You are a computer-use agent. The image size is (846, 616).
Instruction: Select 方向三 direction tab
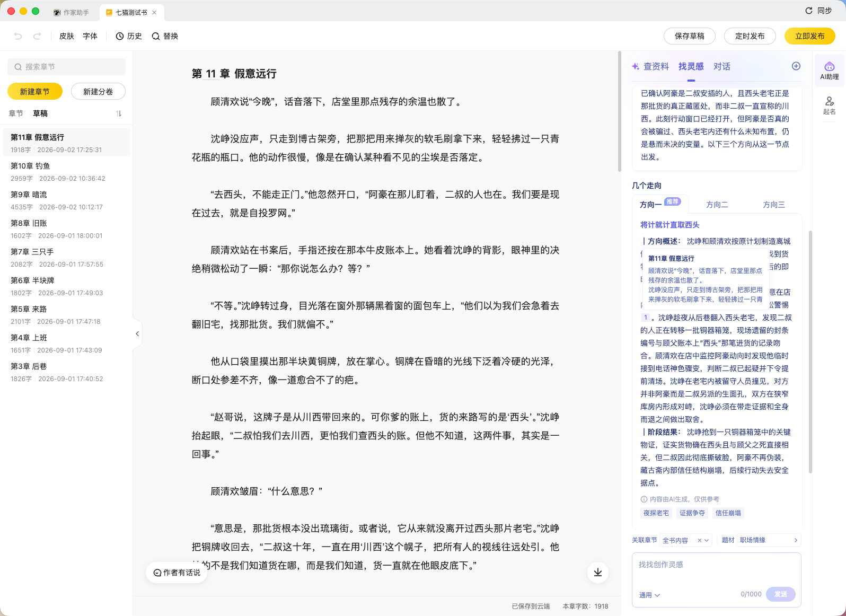tap(774, 205)
